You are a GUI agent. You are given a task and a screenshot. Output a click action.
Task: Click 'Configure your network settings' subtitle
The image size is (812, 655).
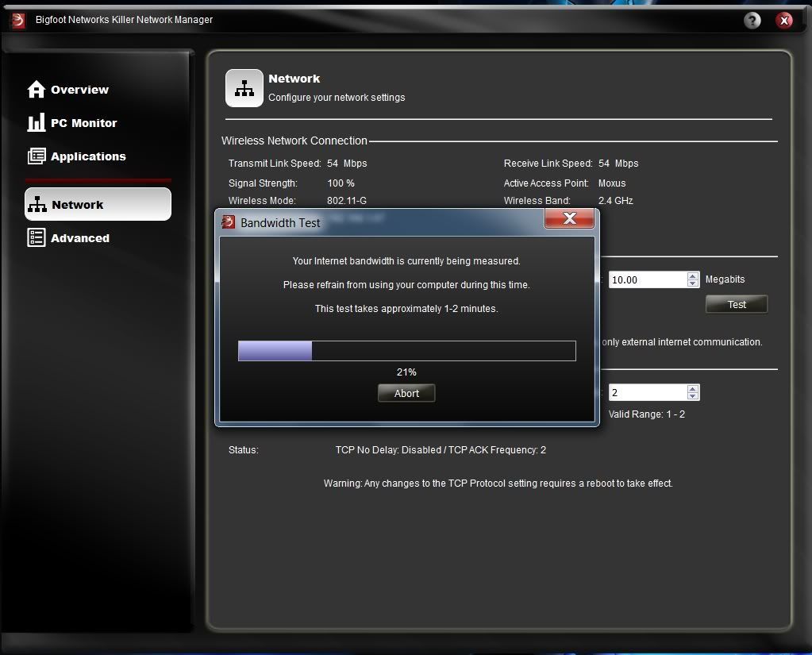coord(337,98)
